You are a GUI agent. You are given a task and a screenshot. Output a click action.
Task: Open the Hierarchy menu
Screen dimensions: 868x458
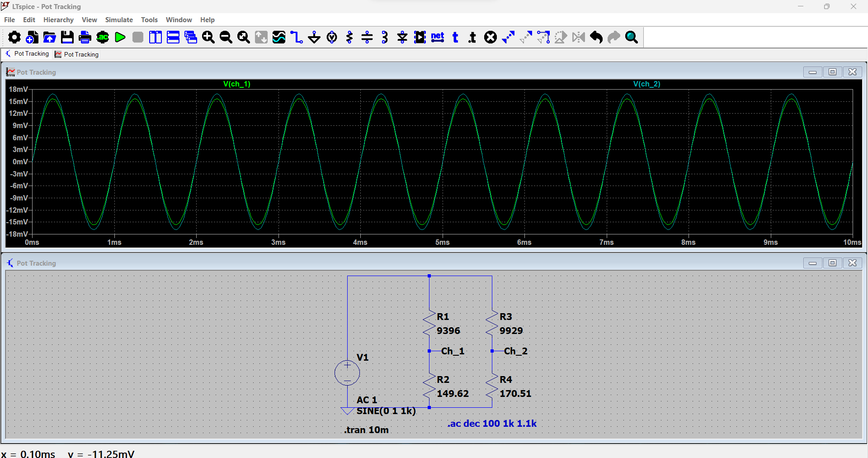(x=58, y=20)
